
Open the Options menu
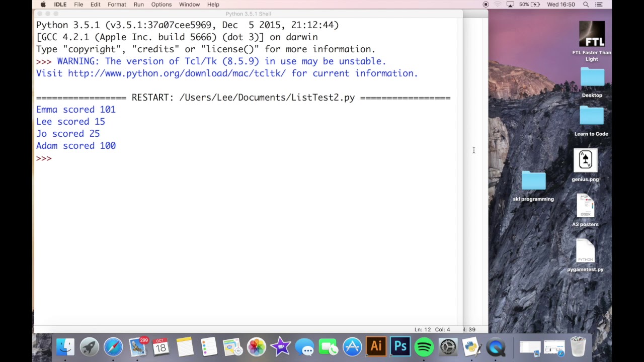(x=162, y=5)
